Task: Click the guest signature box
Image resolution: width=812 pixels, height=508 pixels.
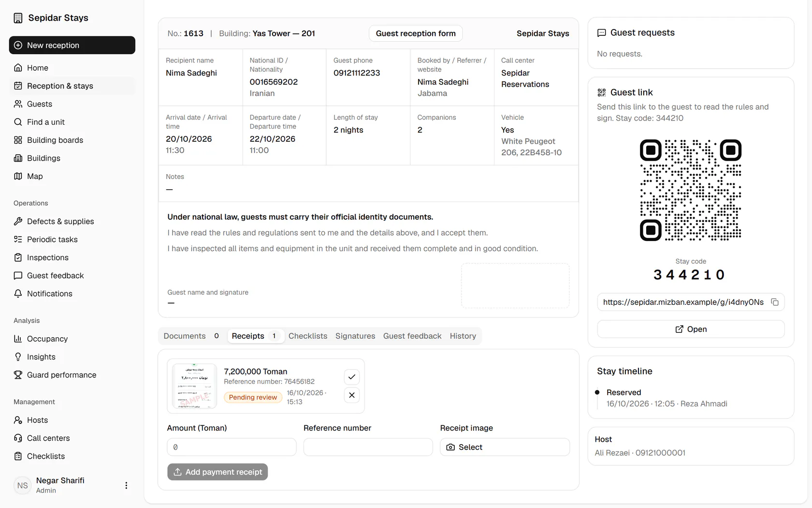Action: pyautogui.click(x=515, y=285)
